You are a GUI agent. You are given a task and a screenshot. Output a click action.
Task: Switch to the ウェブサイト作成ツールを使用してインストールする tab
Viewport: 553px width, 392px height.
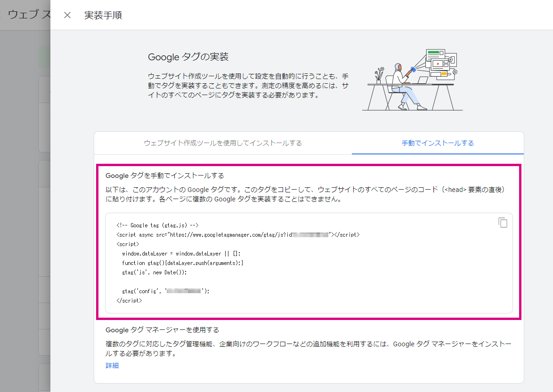pos(223,143)
